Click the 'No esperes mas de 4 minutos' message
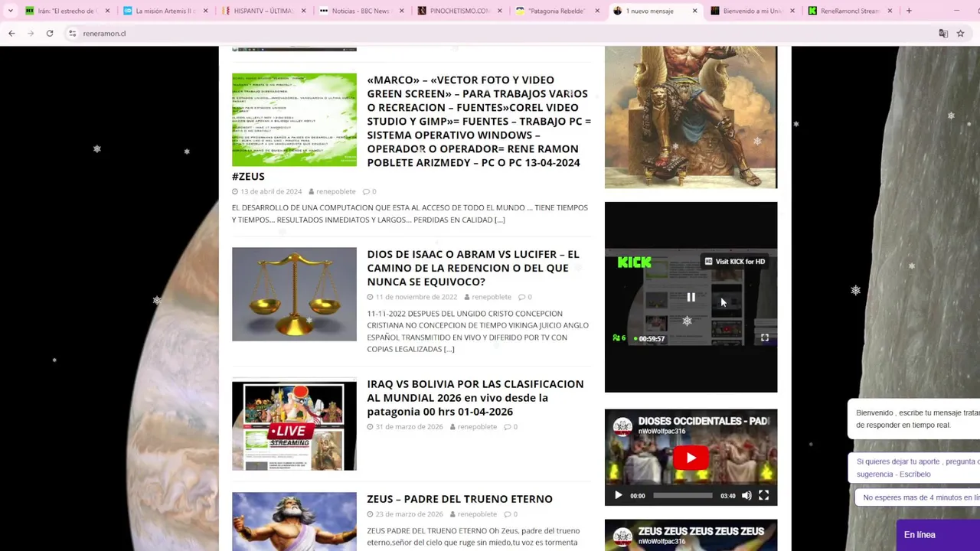 coord(918,497)
